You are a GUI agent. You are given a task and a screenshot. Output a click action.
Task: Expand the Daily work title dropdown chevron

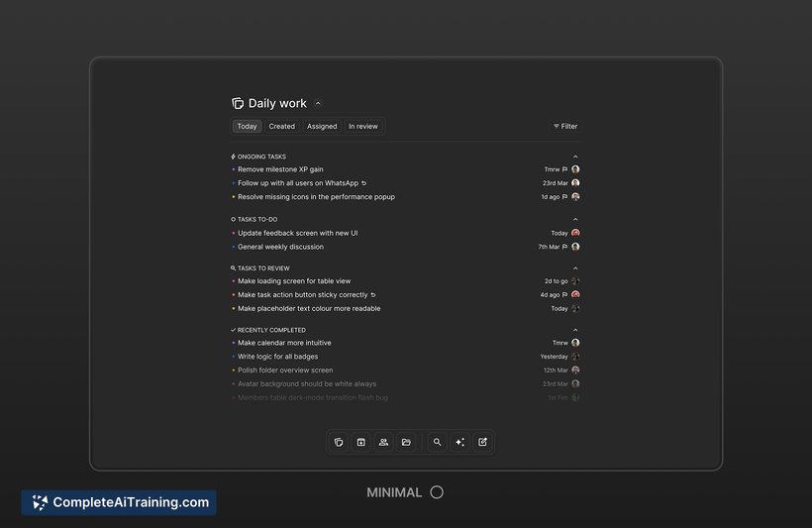318,103
